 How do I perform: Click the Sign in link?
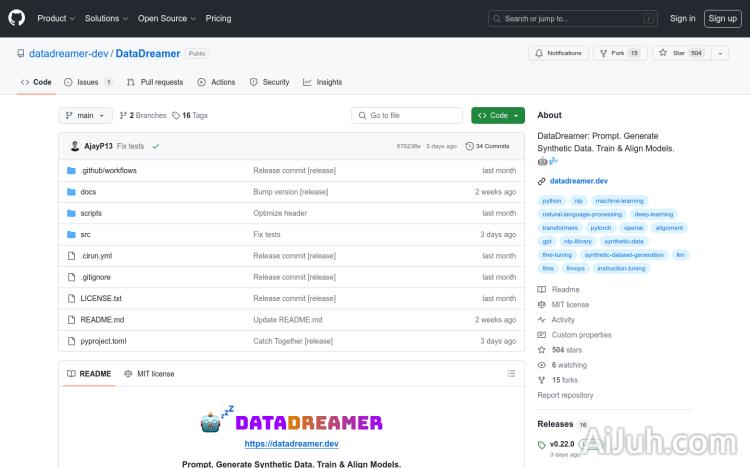pyautogui.click(x=683, y=18)
